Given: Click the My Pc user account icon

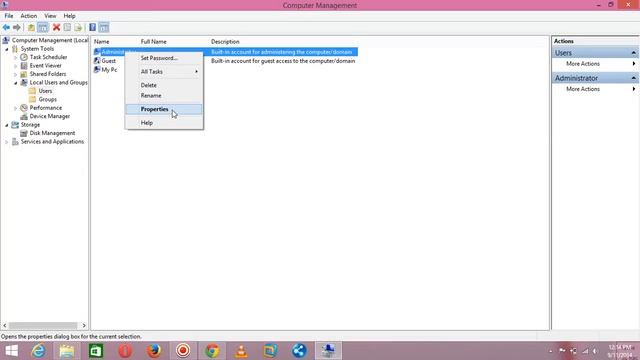Looking at the screenshot, I should coord(97,69).
